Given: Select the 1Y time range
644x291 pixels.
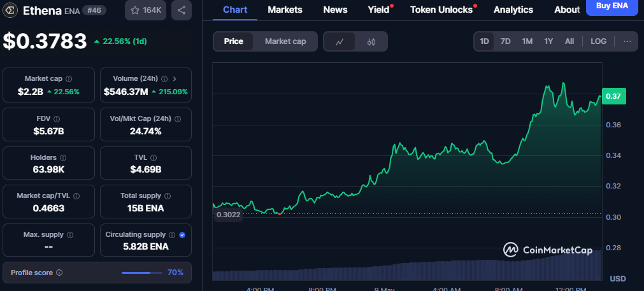Looking at the screenshot, I should (548, 41).
